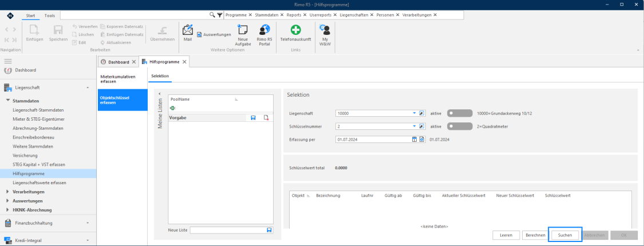The height and width of the screenshot is (246, 644).
Task: Save the Neue Liste entry
Action: tap(269, 230)
